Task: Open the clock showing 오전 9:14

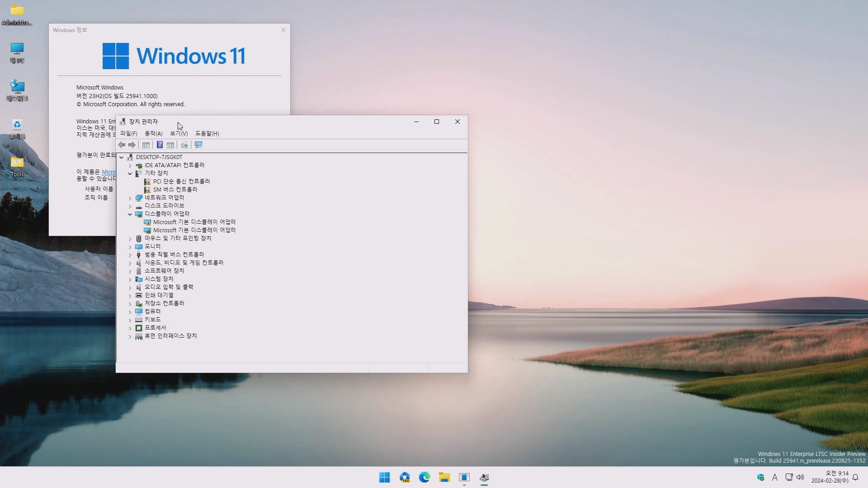Action: [830, 477]
